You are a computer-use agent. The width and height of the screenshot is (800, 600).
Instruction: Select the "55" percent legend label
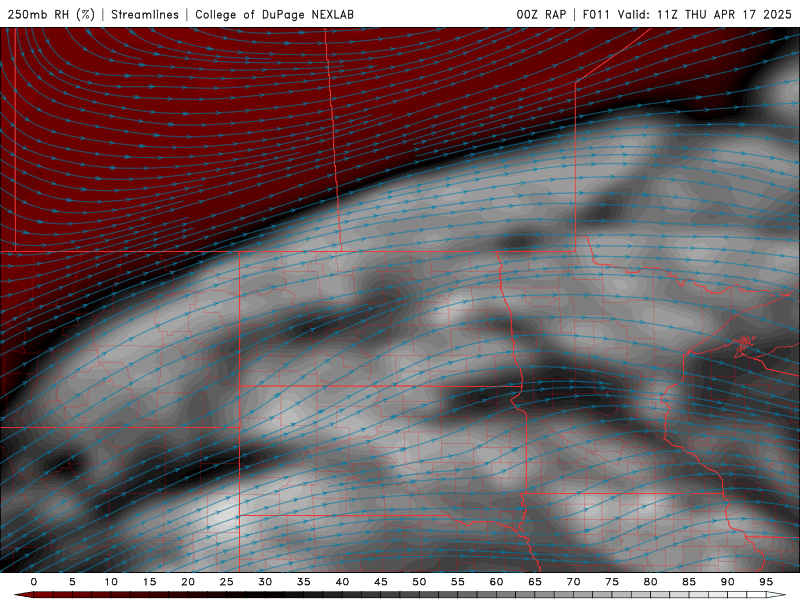click(458, 582)
